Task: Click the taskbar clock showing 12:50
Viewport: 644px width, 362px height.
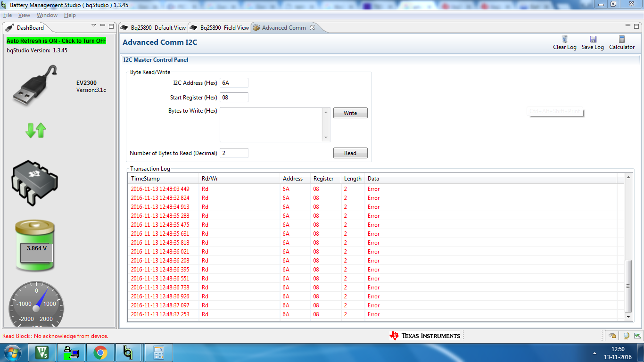Action: [618, 349]
